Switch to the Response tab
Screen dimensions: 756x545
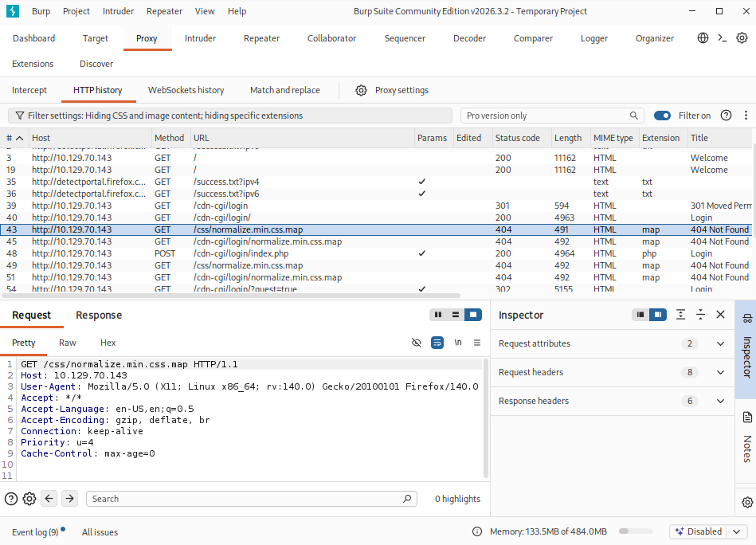pos(99,315)
